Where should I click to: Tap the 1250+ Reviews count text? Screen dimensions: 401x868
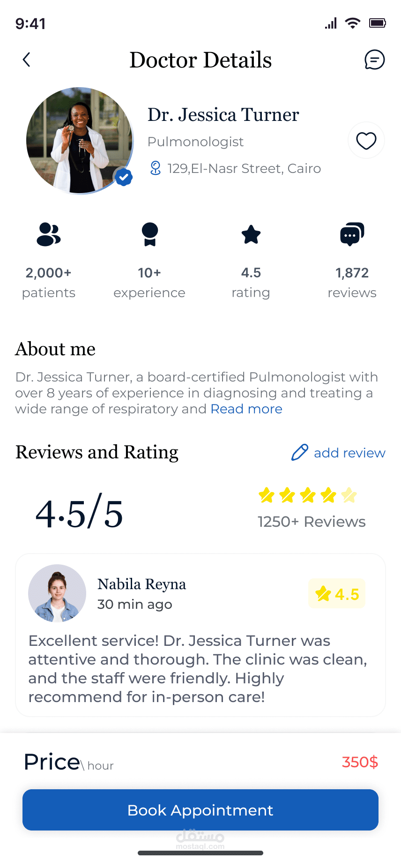tap(312, 522)
